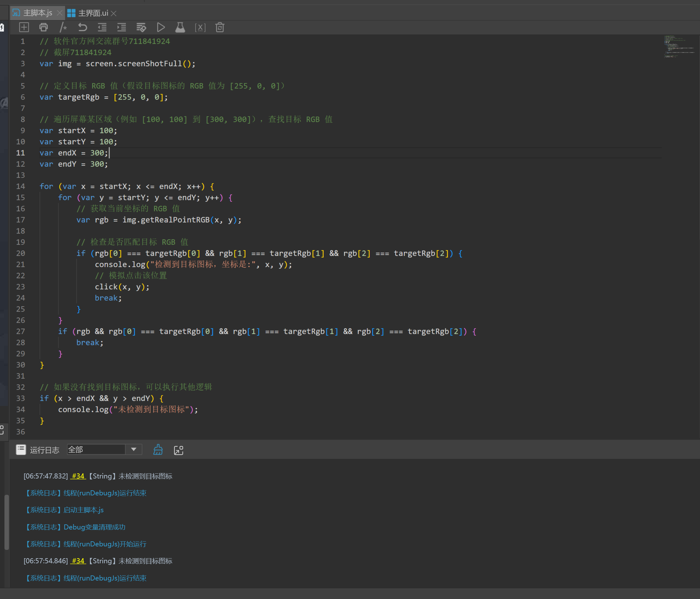Click line number 20 in gutter
The image size is (700, 599).
tap(21, 253)
